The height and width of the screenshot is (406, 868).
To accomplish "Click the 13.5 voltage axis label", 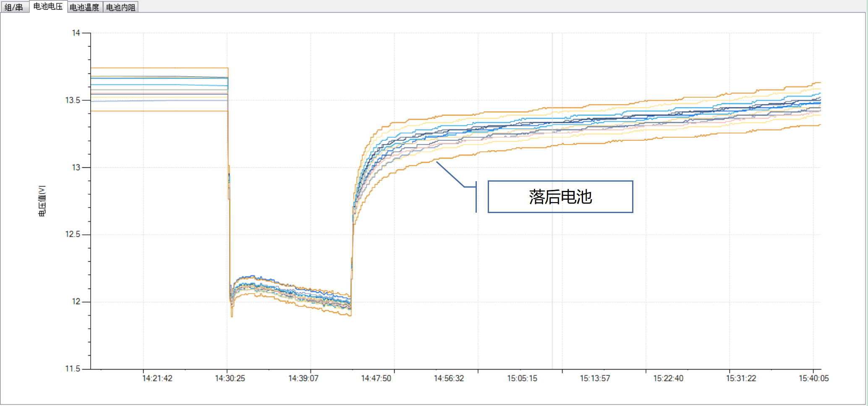I will click(x=73, y=100).
